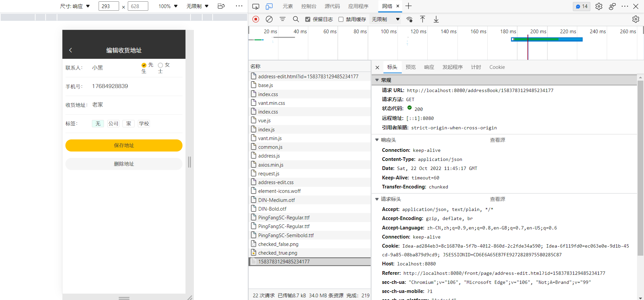View source of 响应头
The image size is (644, 300).
tap(497, 140)
